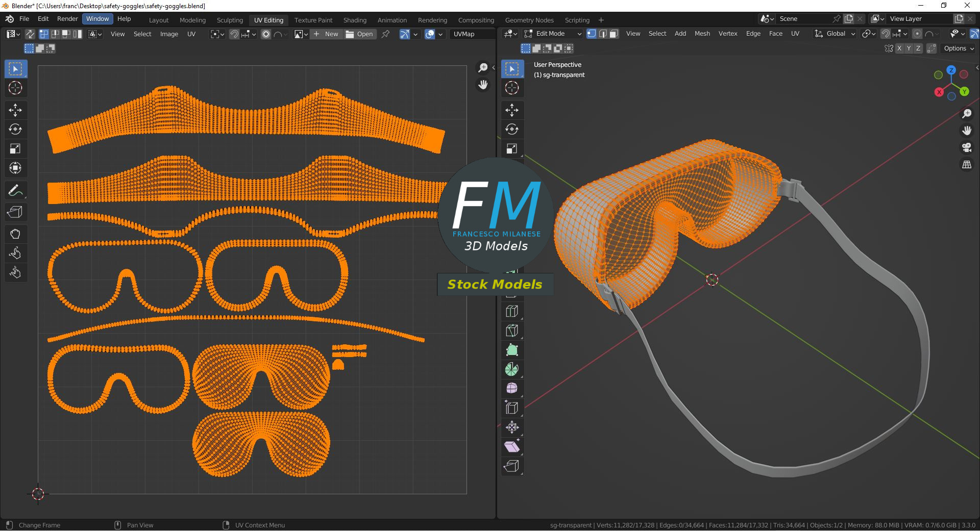Toggle X axis mirror in 3D viewport
The image size is (980, 531).
pos(899,48)
